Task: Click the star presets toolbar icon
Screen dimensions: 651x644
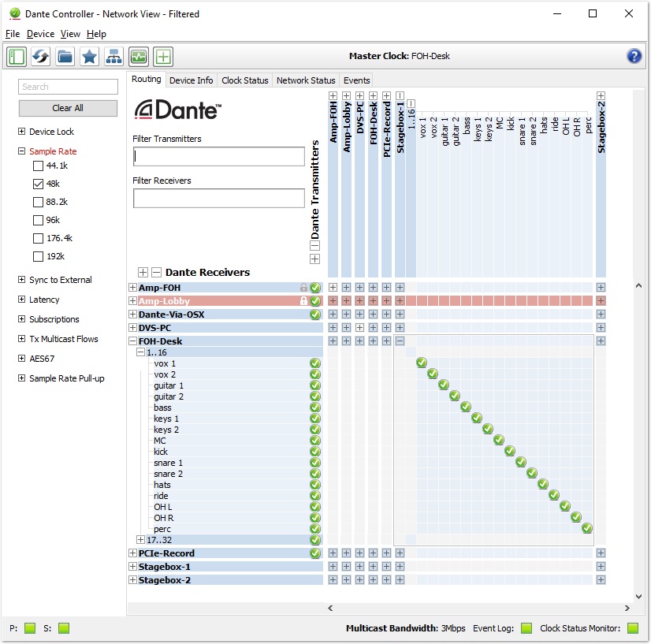Action: pos(90,56)
